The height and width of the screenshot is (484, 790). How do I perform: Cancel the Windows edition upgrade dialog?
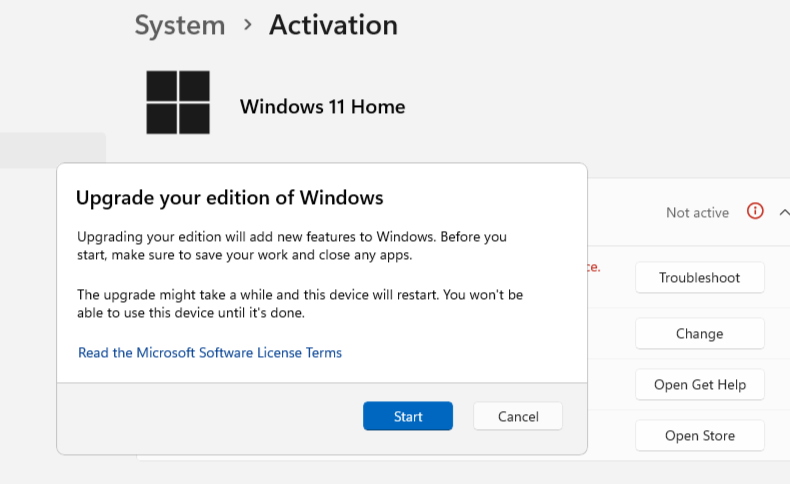pos(518,416)
